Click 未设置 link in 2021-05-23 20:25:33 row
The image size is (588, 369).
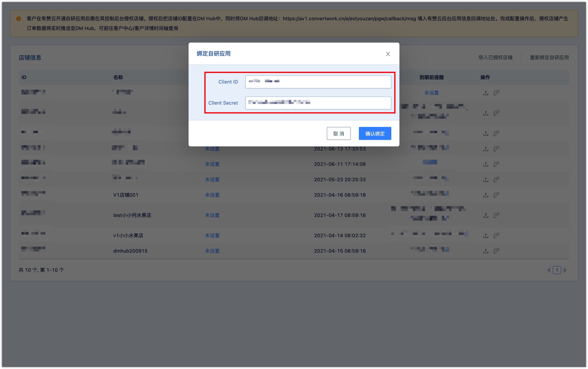[212, 179]
